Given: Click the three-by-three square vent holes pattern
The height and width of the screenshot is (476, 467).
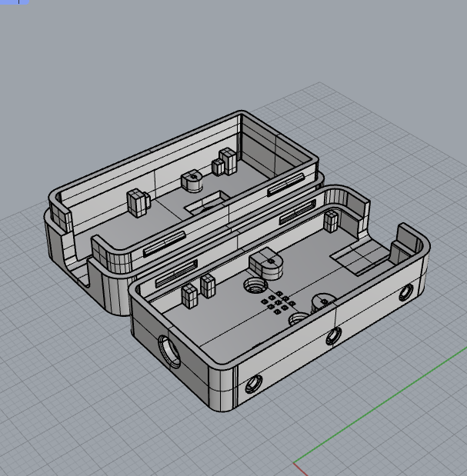Looking at the screenshot, I should [279, 302].
